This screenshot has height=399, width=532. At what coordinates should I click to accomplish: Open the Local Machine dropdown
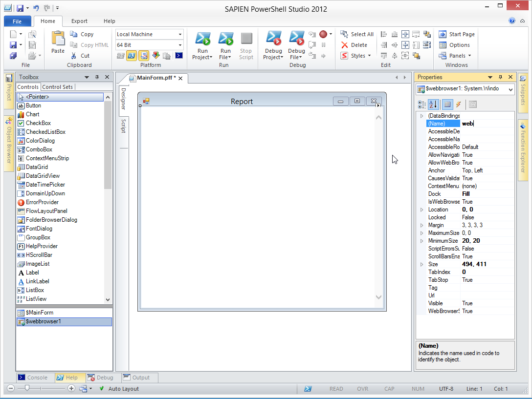click(180, 34)
